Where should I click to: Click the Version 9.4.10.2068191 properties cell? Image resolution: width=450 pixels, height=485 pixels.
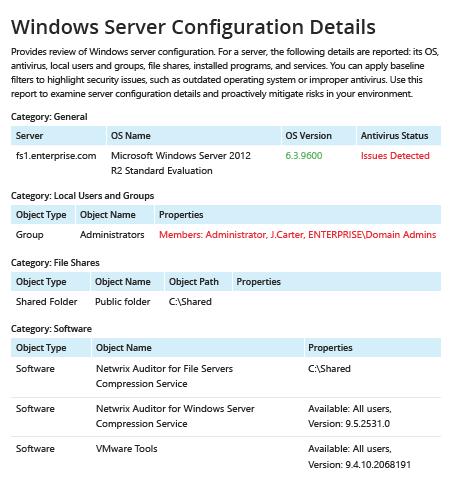(x=359, y=457)
